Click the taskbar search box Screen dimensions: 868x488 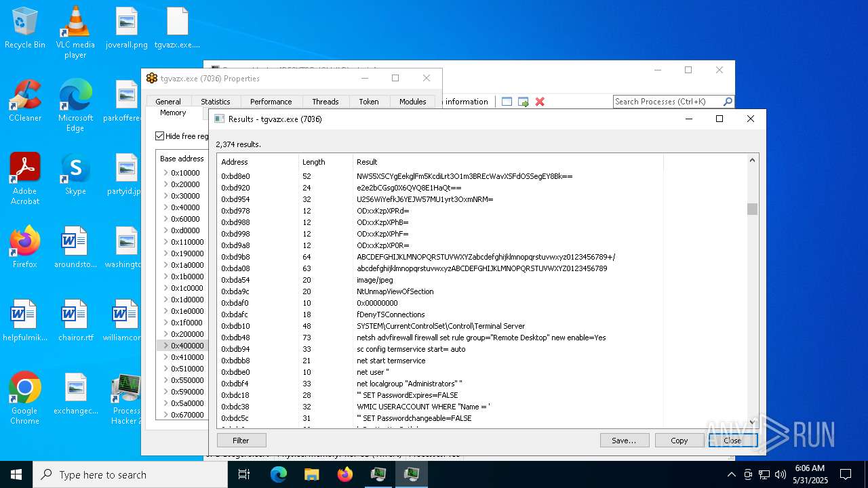coord(130,474)
